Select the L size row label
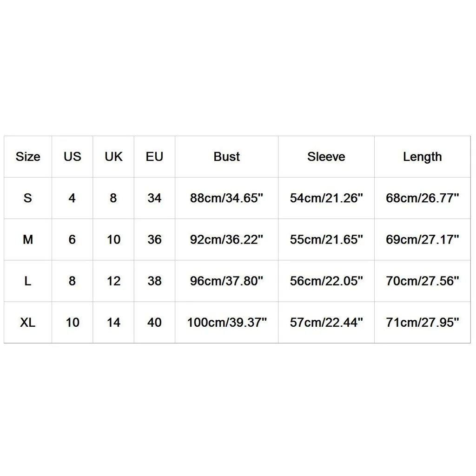Viewport: 476px width, 476px height. 27,281
